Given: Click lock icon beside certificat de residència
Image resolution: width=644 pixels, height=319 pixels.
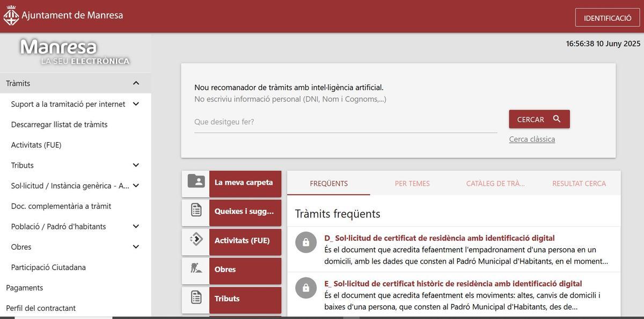Looking at the screenshot, I should point(305,242).
